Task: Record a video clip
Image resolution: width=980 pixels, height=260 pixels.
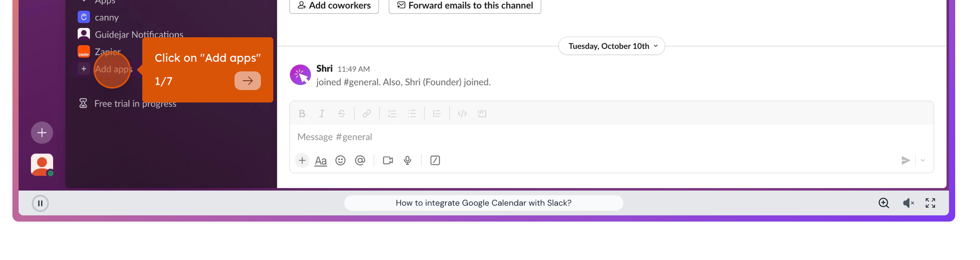Action: (x=388, y=160)
